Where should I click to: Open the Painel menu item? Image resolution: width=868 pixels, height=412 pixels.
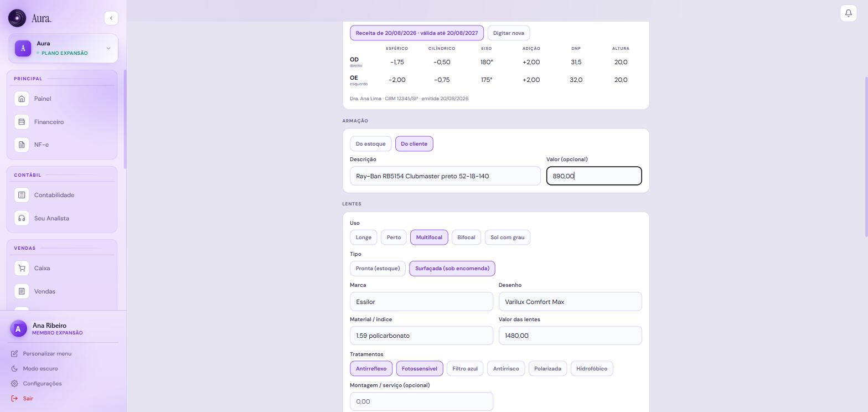coord(62,99)
